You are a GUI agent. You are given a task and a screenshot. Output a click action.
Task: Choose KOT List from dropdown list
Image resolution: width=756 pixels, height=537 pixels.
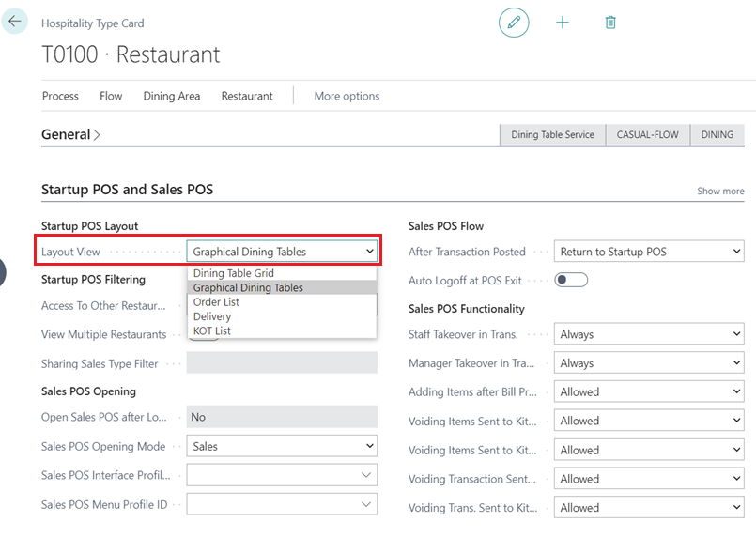pos(212,330)
